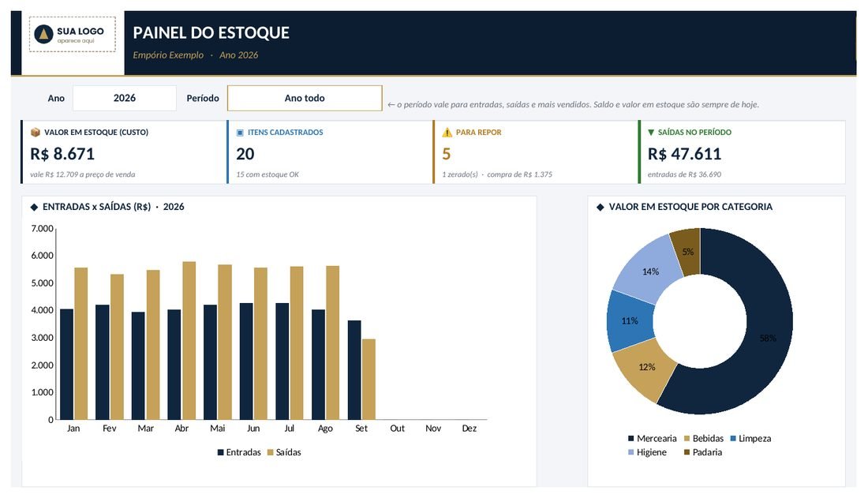Click the PAINEL DO ESTOQUE title

click(211, 32)
